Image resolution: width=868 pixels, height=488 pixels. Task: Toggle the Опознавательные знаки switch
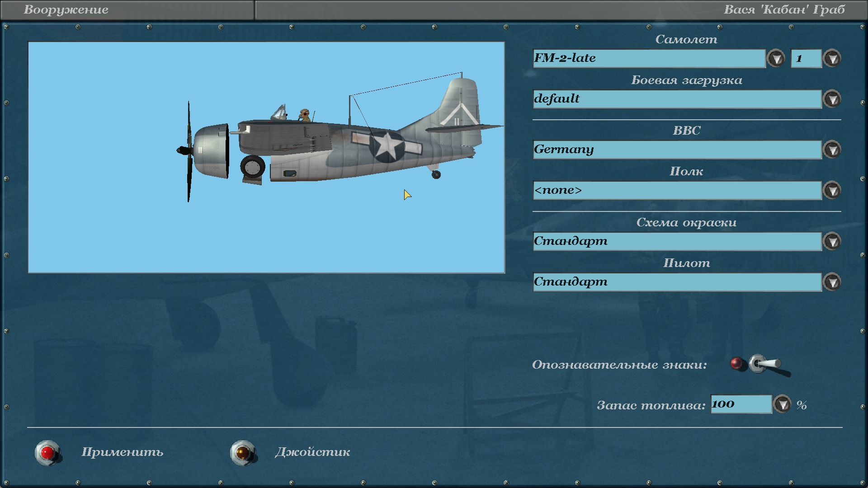[765, 364]
